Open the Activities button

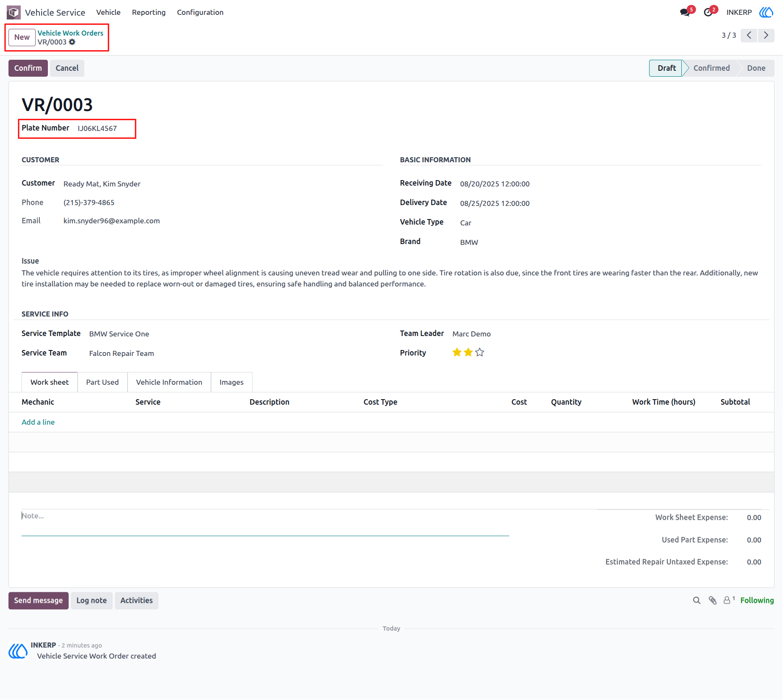[136, 600]
